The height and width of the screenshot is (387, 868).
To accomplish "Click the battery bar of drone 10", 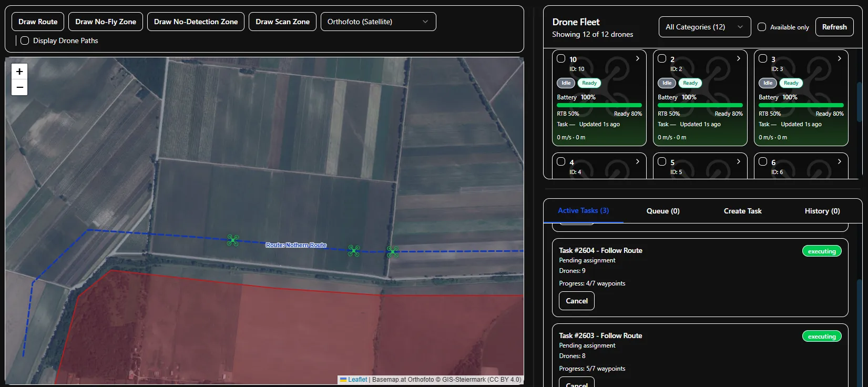I will coord(599,105).
